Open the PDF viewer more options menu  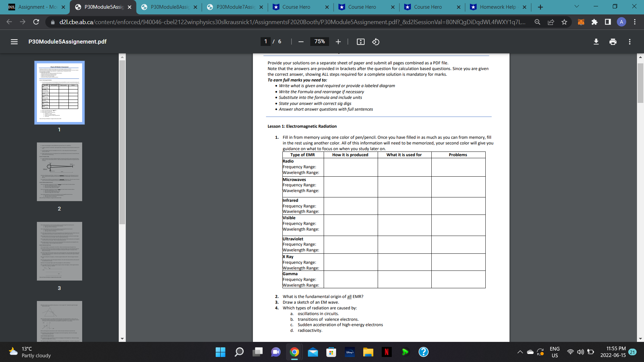coord(629,42)
